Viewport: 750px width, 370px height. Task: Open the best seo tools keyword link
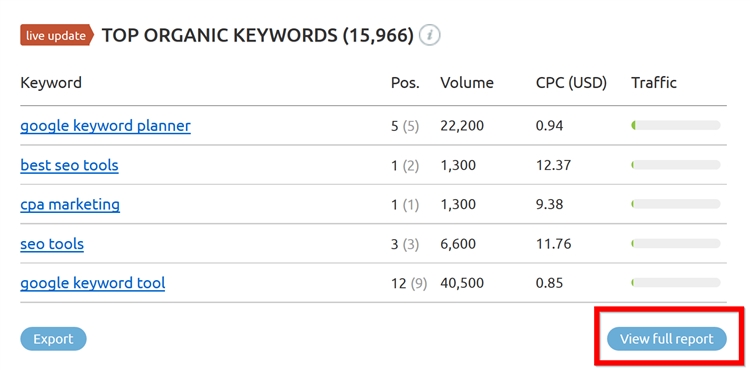69,165
